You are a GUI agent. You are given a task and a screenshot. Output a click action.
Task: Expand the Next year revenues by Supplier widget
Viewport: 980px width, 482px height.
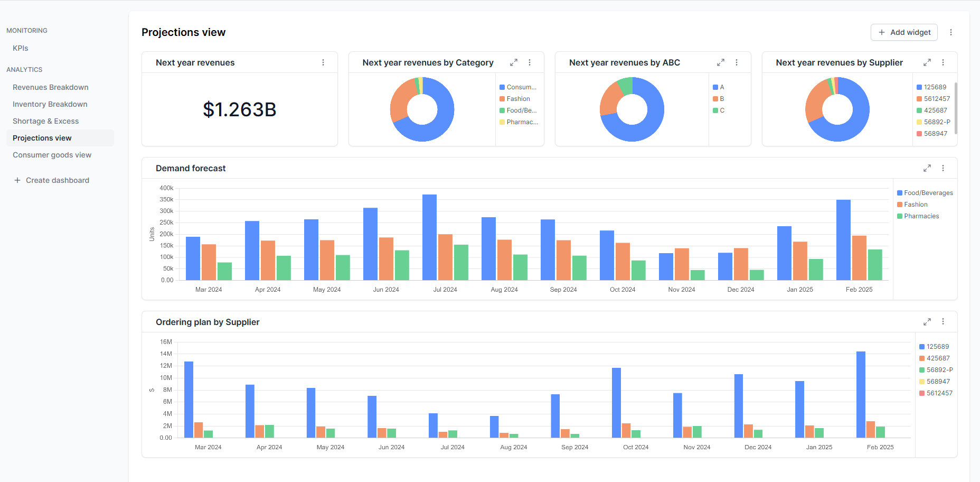coord(927,62)
